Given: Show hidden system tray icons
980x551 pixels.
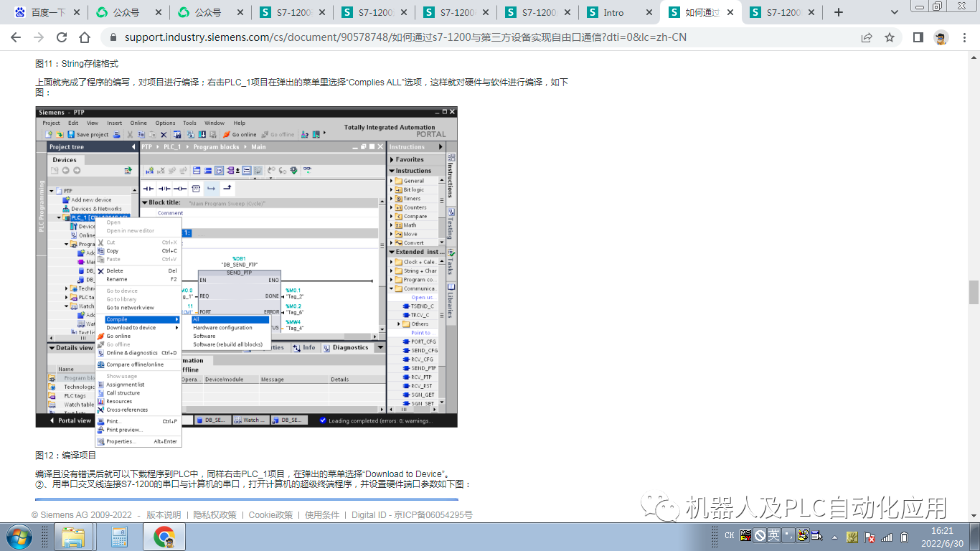Looking at the screenshot, I should tap(835, 537).
